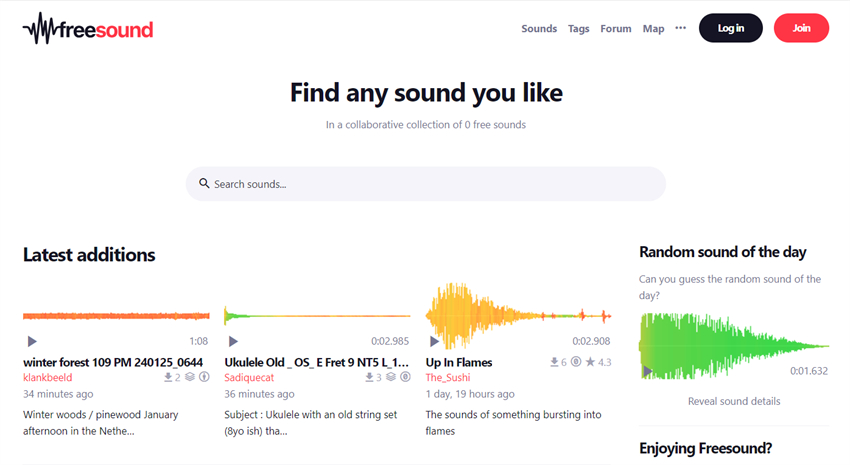
Task: Click the 0:01.632 duration label
Action: (x=809, y=371)
